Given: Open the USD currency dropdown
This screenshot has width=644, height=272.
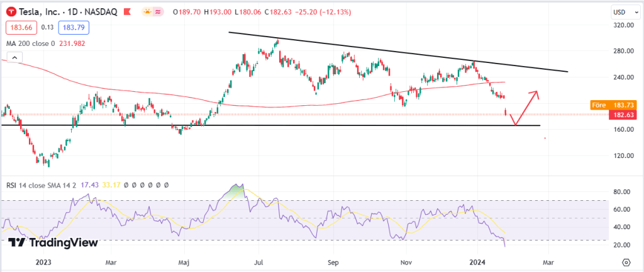Looking at the screenshot, I should click(x=623, y=13).
